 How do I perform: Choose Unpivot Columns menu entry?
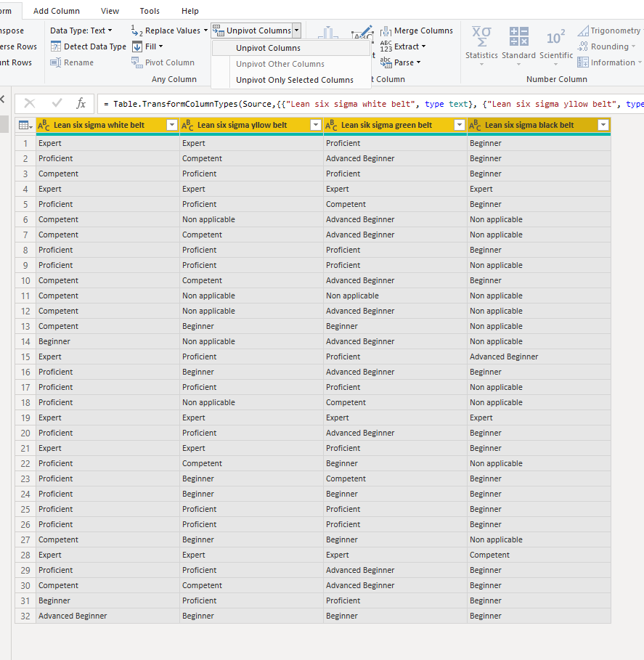coord(291,48)
